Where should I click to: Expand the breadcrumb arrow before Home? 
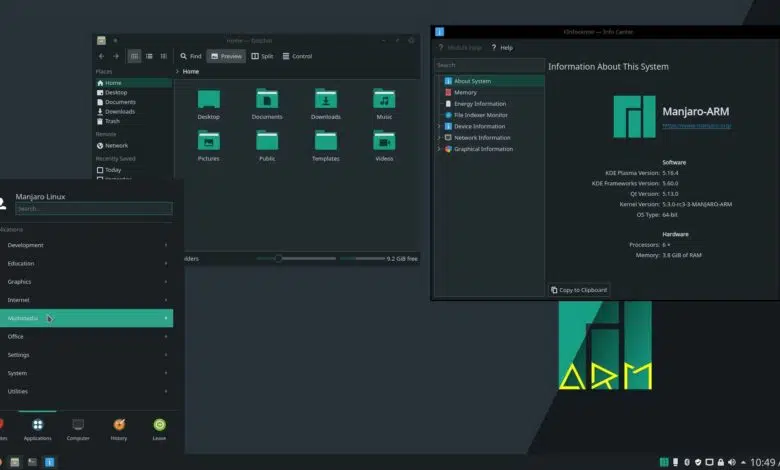coord(177,72)
